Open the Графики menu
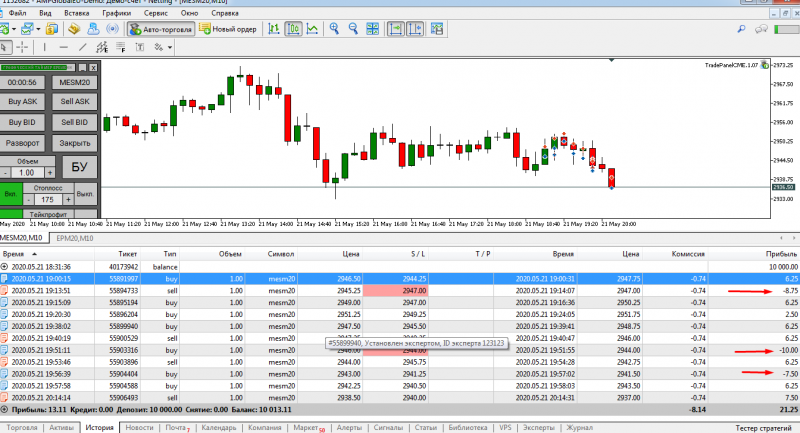This screenshot has height=433, width=800. click(x=116, y=13)
